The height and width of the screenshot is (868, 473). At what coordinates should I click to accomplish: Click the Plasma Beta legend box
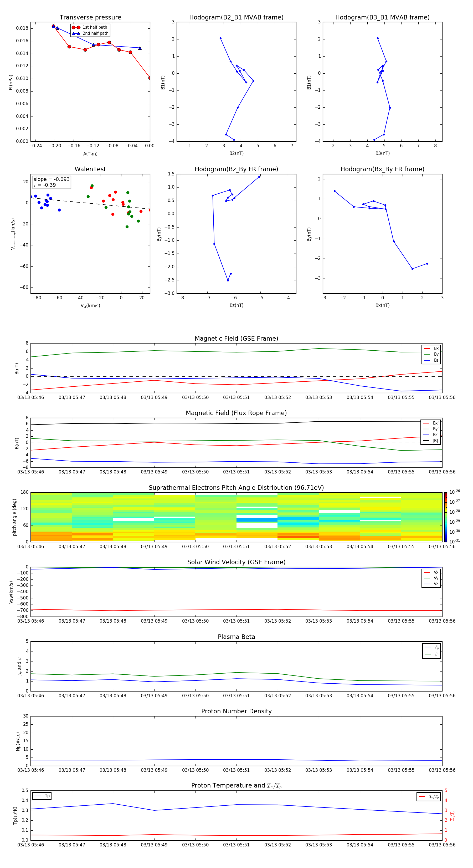click(431, 651)
